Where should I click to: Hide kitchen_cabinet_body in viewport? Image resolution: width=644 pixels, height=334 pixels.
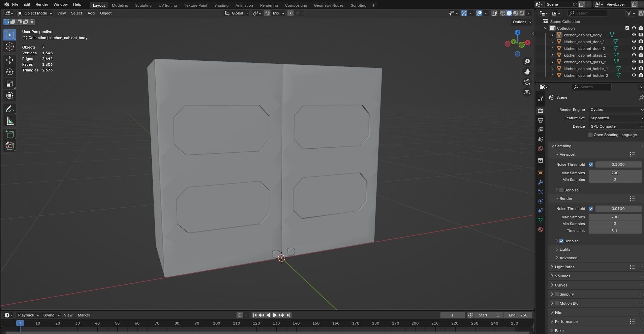coord(634,35)
